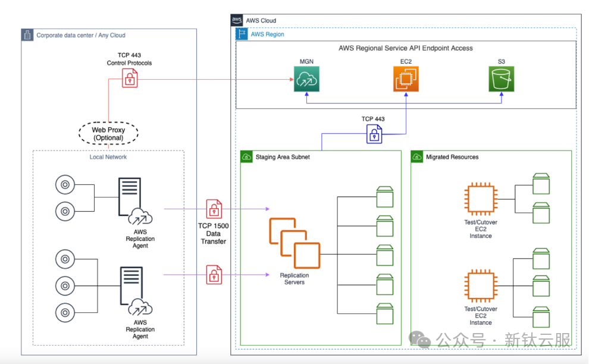This screenshot has width=589, height=364.
Task: Click the 'TCP 1500 Data Transfer' text
Action: pyautogui.click(x=214, y=234)
